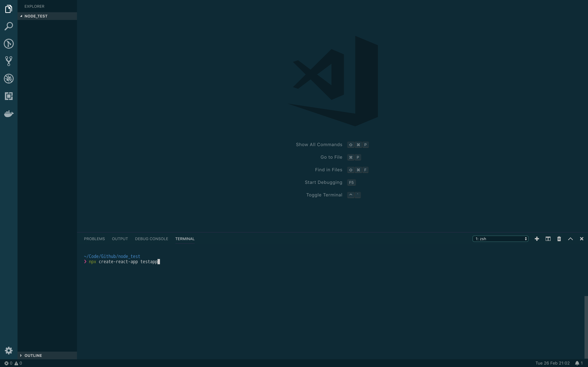Open the Manage gear icon
Viewport: 588px width, 367px height.
coord(9,350)
